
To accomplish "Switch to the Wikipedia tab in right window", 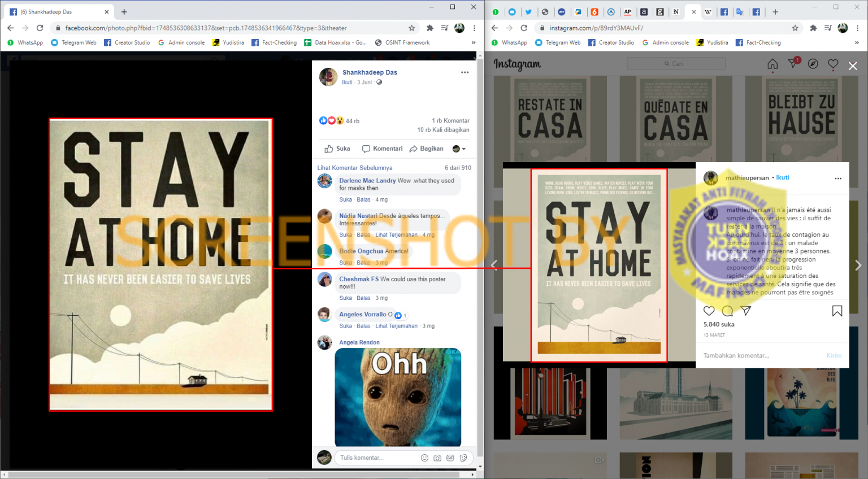I will point(708,11).
